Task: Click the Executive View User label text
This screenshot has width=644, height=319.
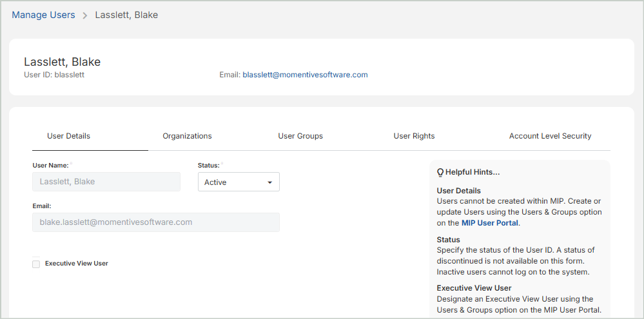Action: pyautogui.click(x=77, y=264)
